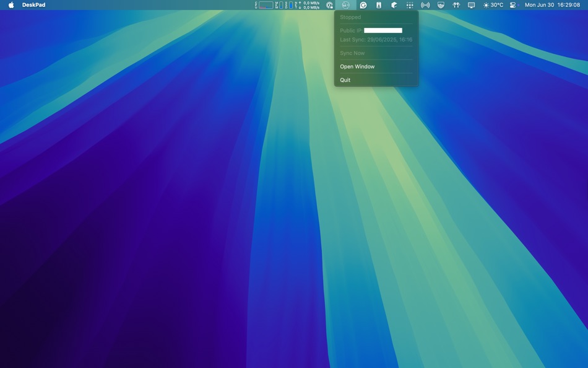Click the AirPods icon in menu bar
This screenshot has width=588, height=368.
point(456,5)
